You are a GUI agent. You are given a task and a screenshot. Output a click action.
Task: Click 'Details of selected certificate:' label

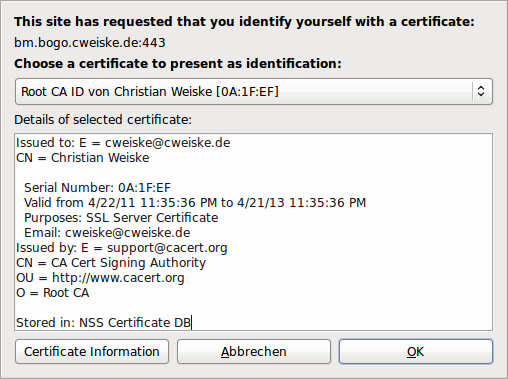point(103,119)
